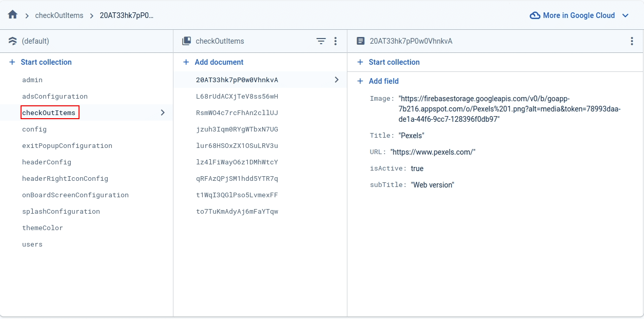Open the adsConfiguration collection
Image resolution: width=644 pixels, height=319 pixels.
[55, 97]
